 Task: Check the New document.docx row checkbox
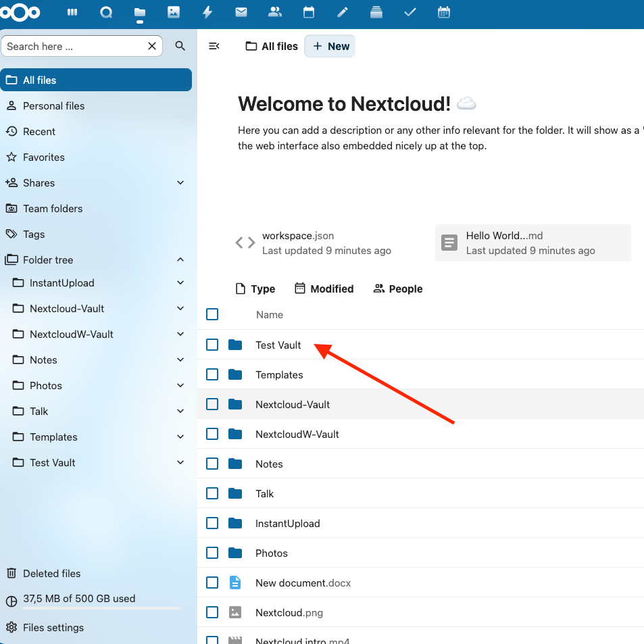tap(212, 583)
